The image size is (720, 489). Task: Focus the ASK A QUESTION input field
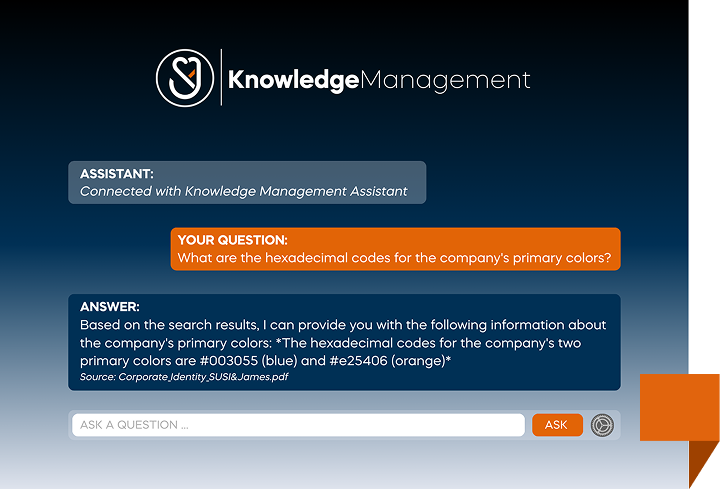pyautogui.click(x=298, y=425)
